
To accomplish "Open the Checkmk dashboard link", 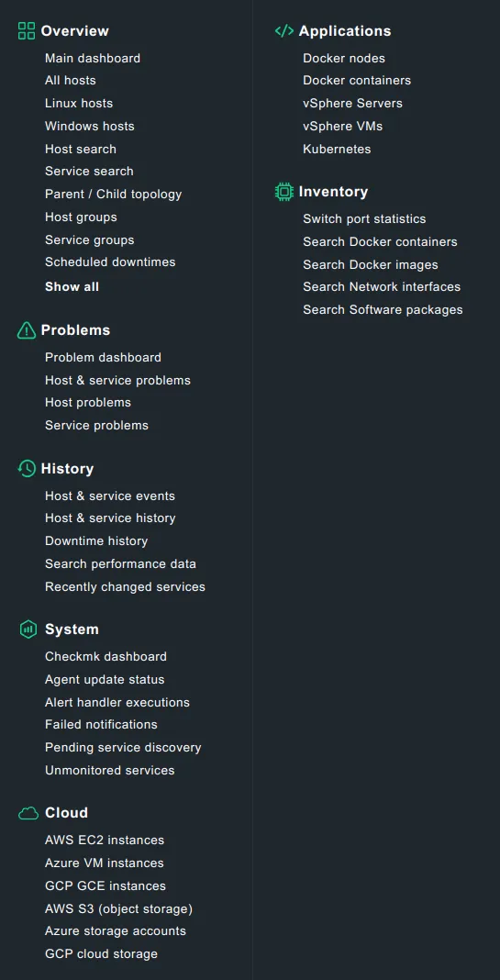I will [106, 656].
